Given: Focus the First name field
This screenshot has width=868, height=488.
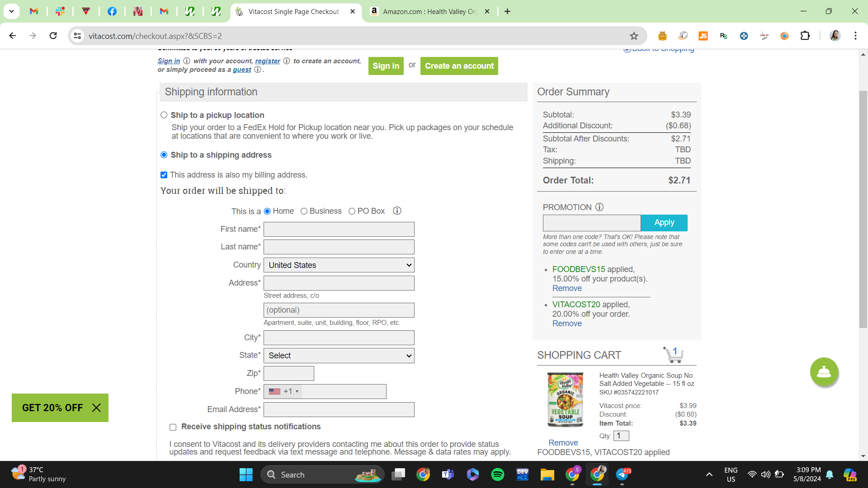Looking at the screenshot, I should 339,229.
